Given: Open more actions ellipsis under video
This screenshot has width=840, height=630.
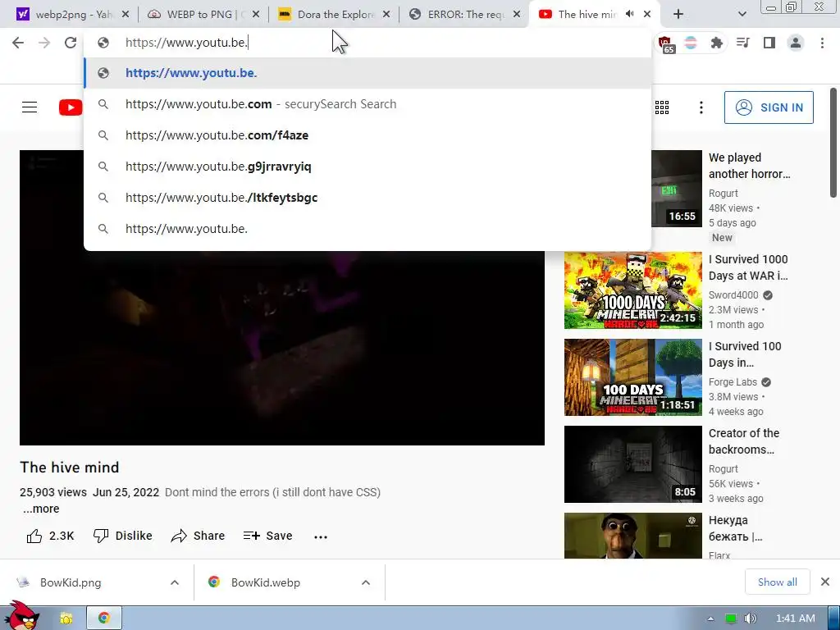Looking at the screenshot, I should pyautogui.click(x=321, y=536).
